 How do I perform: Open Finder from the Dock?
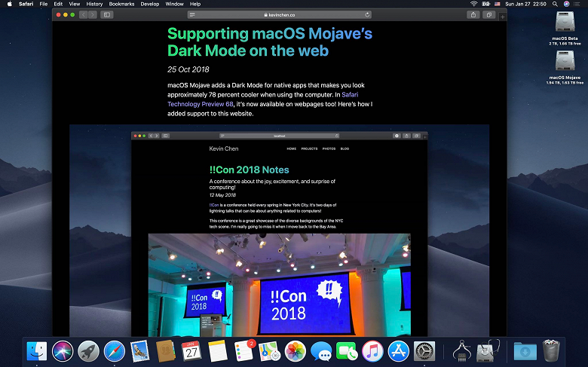point(37,351)
